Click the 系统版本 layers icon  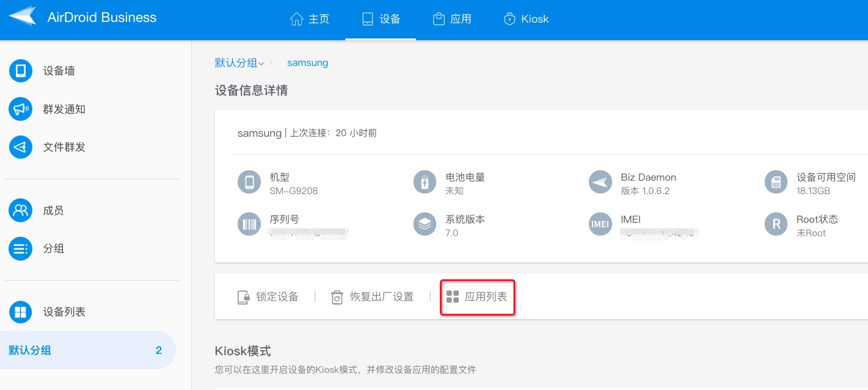(425, 224)
